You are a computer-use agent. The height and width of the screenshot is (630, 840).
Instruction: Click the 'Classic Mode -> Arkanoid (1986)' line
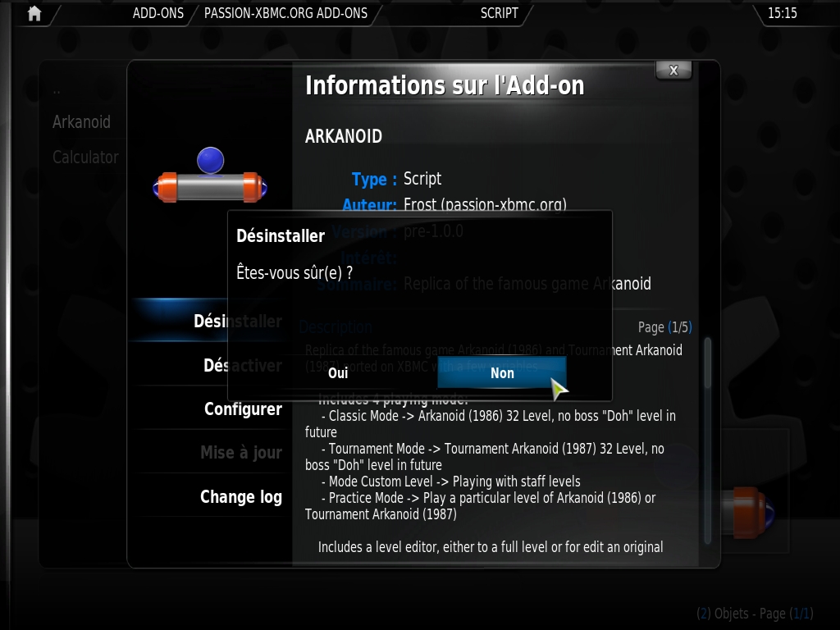tap(498, 416)
